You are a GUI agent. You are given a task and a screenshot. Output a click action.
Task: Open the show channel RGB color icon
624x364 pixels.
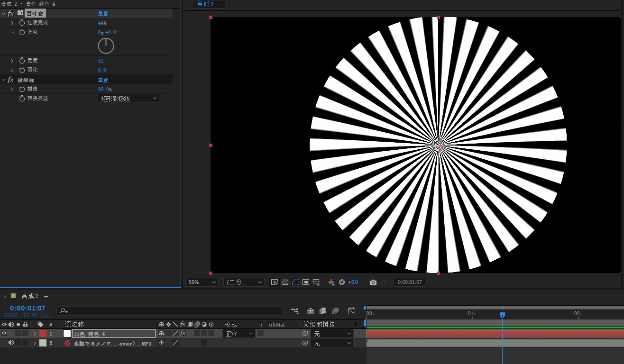[331, 282]
